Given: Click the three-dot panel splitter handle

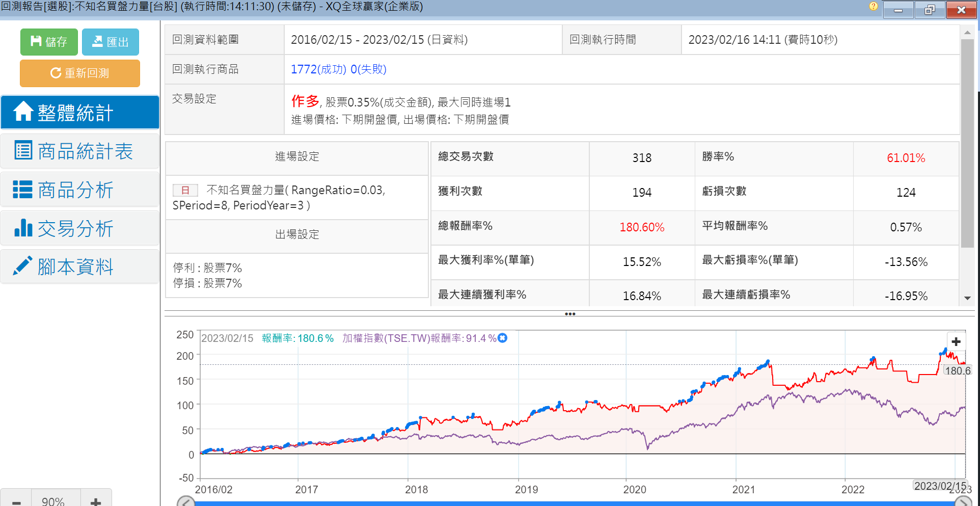Looking at the screenshot, I should (570, 314).
